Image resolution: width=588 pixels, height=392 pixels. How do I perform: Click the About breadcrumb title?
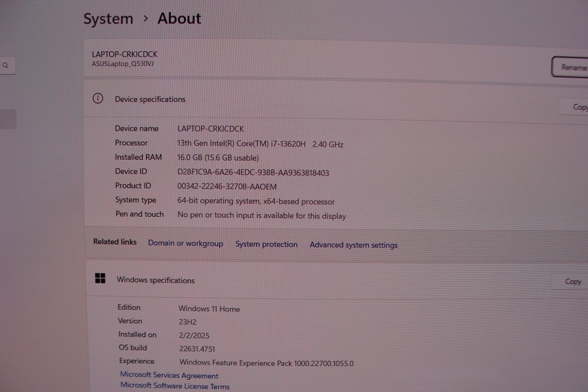coord(179,18)
